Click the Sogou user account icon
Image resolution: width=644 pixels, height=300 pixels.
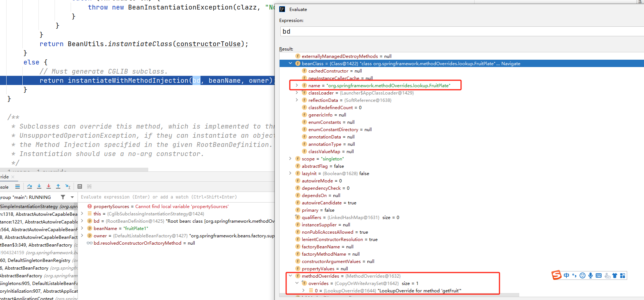pos(607,275)
